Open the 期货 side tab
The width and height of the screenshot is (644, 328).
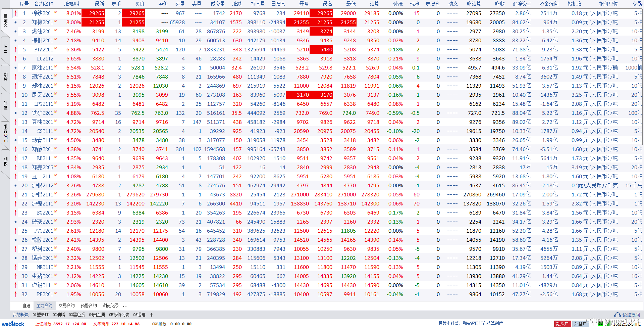click(5, 77)
